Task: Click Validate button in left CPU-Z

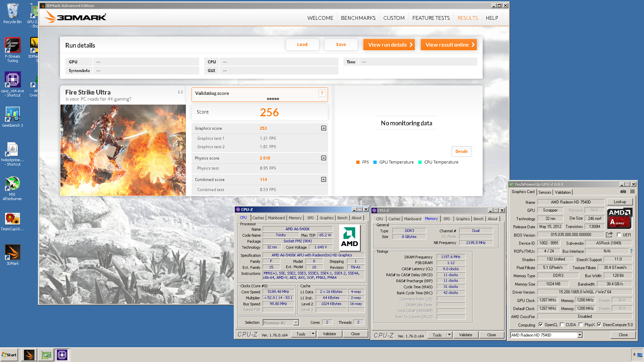Action: point(329,334)
